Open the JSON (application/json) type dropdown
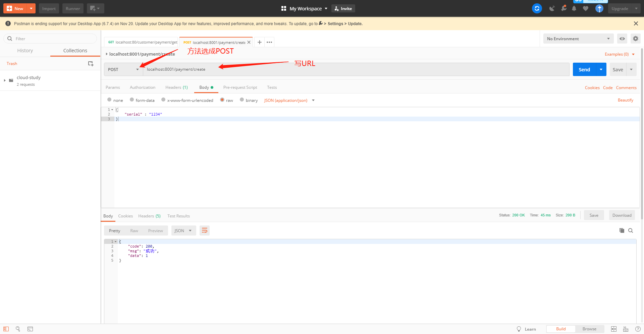This screenshot has height=334, width=644. click(x=289, y=101)
